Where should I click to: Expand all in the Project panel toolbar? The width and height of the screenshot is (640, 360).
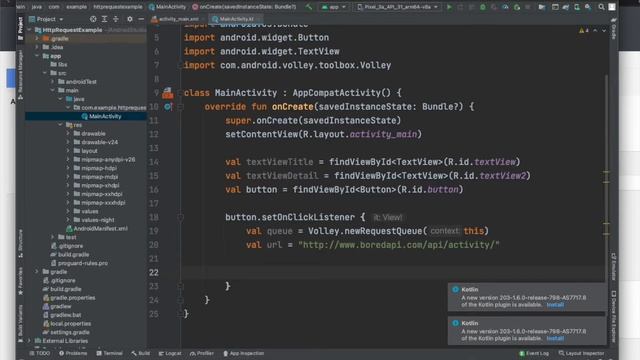(x=104, y=19)
